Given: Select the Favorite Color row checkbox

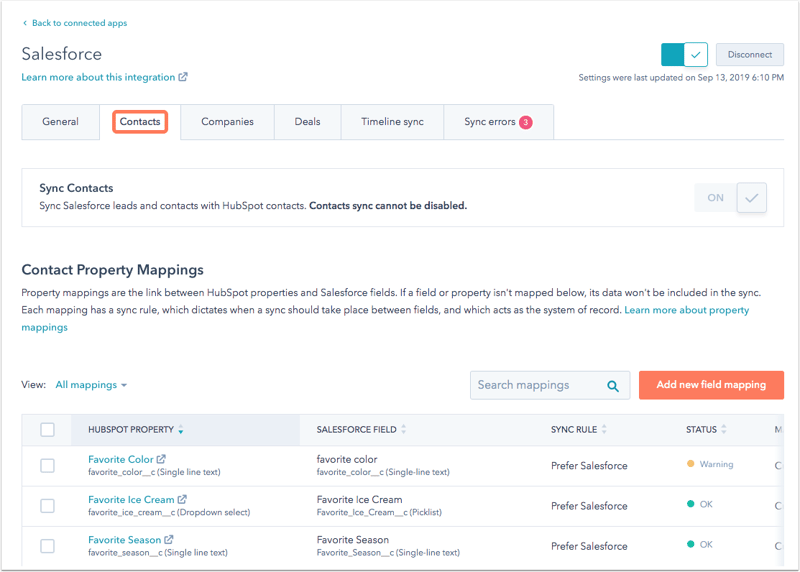Looking at the screenshot, I should (47, 466).
